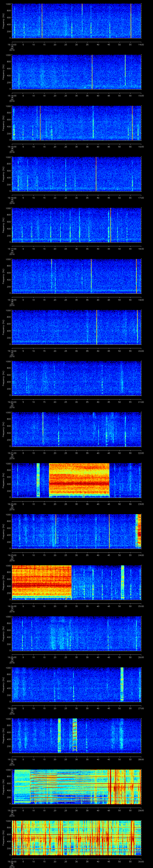Click the 19:17:00 start time label
Screen dimensions: 153x868
[x=12, y=249]
